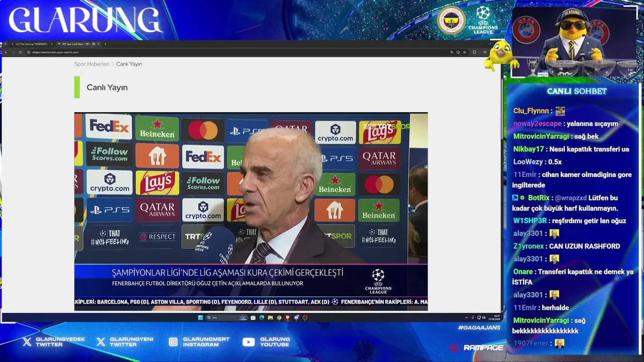Click the chick mascot webcam overlay
This screenshot has height=362, width=644.
[x=574, y=42]
